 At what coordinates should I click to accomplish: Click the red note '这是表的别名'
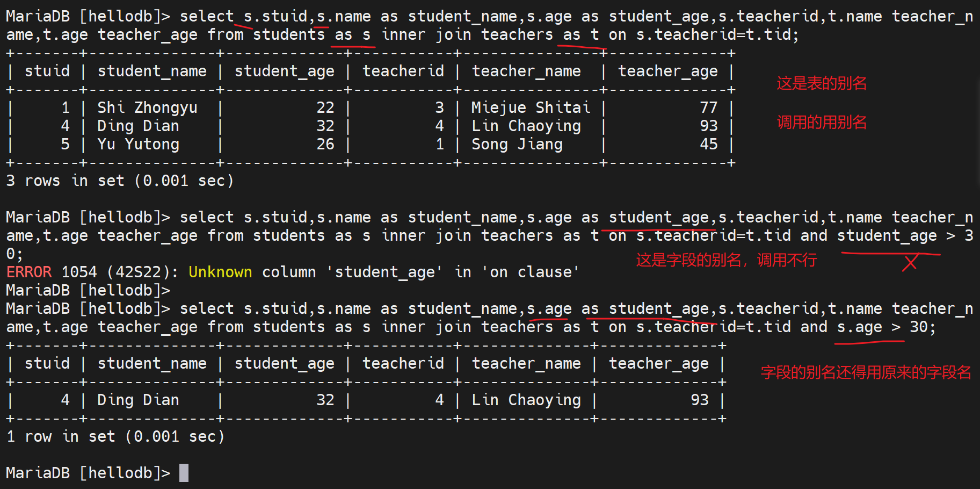822,83
